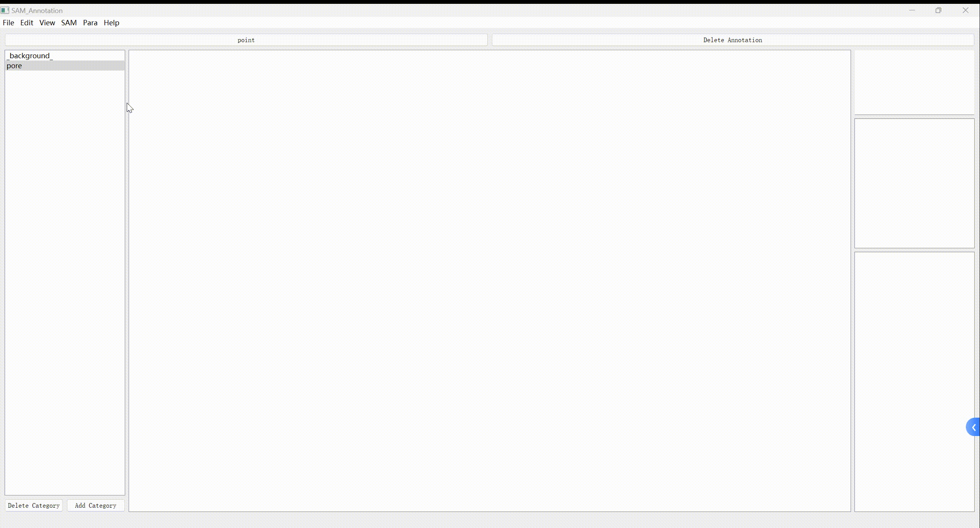This screenshot has height=528, width=980.
Task: Minimize the SAM_Annotation window
Action: click(912, 10)
